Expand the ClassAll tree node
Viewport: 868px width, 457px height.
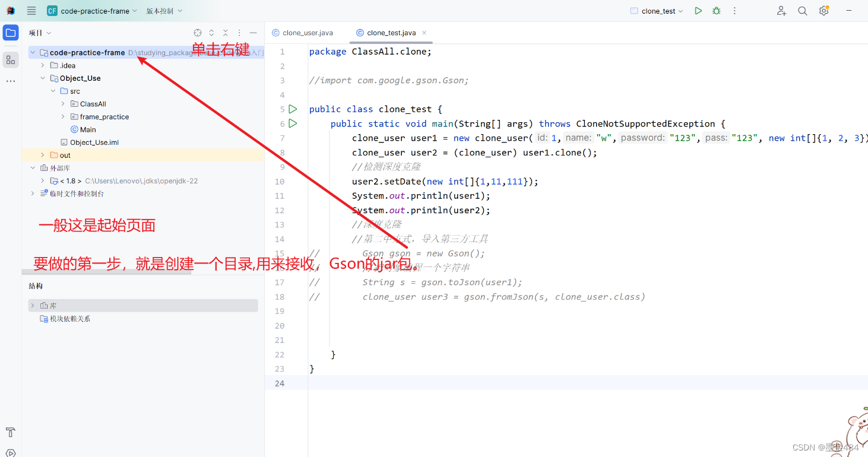tap(62, 103)
